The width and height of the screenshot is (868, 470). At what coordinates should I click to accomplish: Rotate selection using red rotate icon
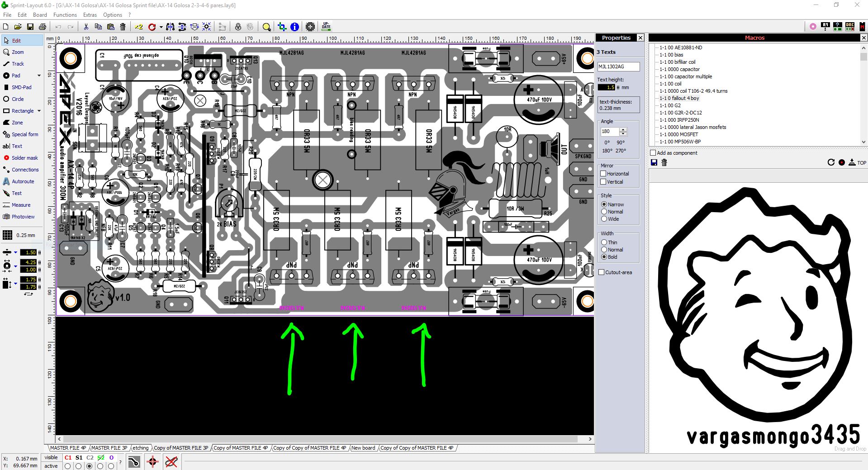tap(152, 27)
